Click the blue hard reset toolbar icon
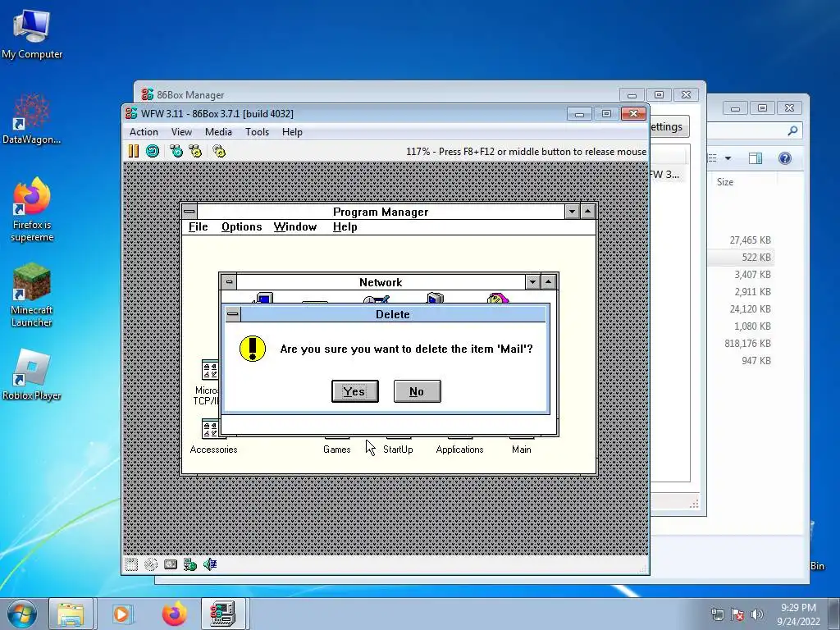Image resolution: width=840 pixels, height=630 pixels. [153, 151]
